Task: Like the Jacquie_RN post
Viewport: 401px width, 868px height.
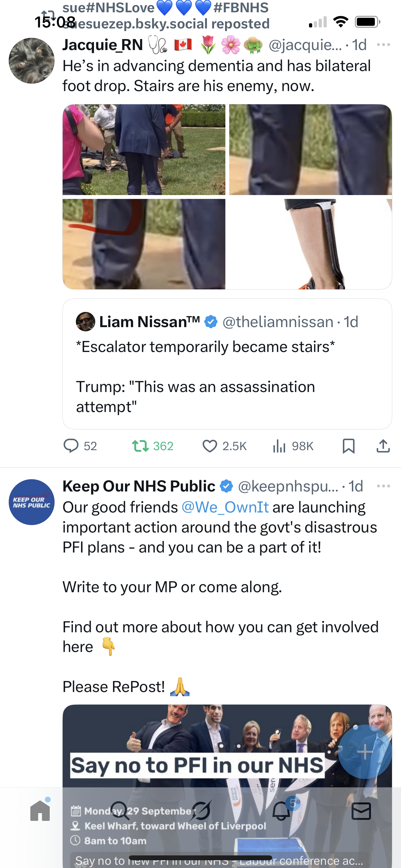Action: (210, 446)
